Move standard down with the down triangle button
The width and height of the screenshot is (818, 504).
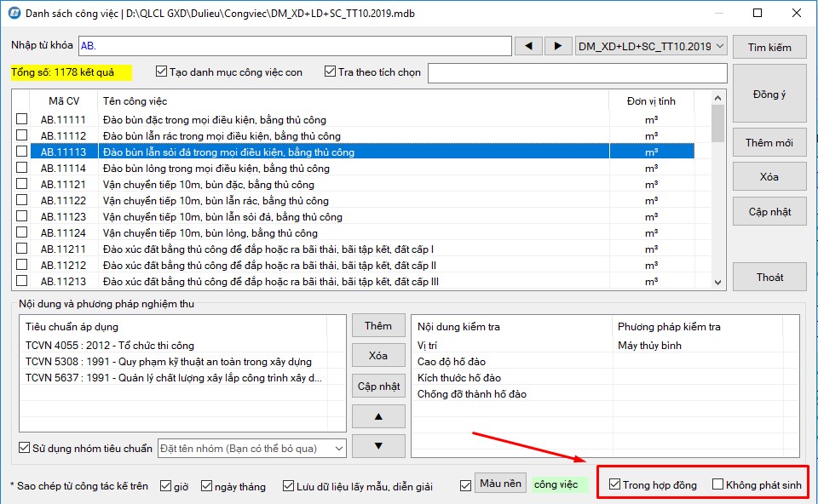click(x=378, y=445)
